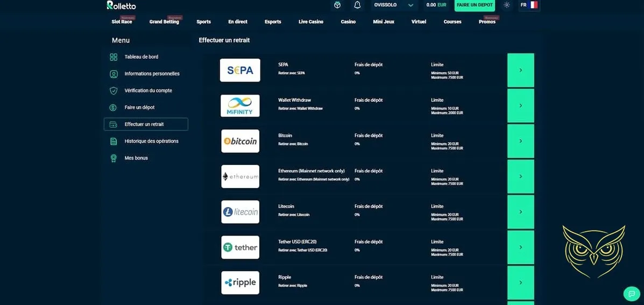Click the Tableau de bord grid icon
Viewport: 644px width, 305px height.
click(114, 57)
